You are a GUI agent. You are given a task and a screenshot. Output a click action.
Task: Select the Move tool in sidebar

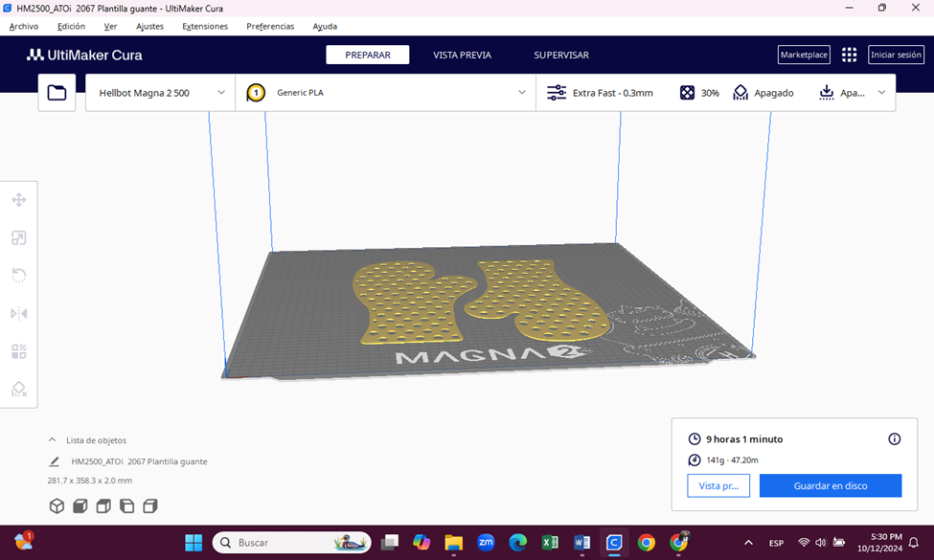tap(19, 200)
